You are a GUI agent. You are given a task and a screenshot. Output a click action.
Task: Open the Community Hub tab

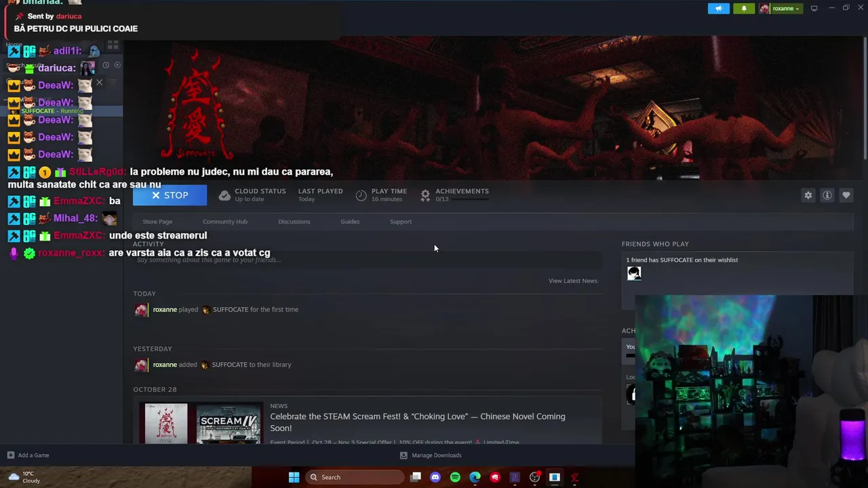[x=225, y=222]
